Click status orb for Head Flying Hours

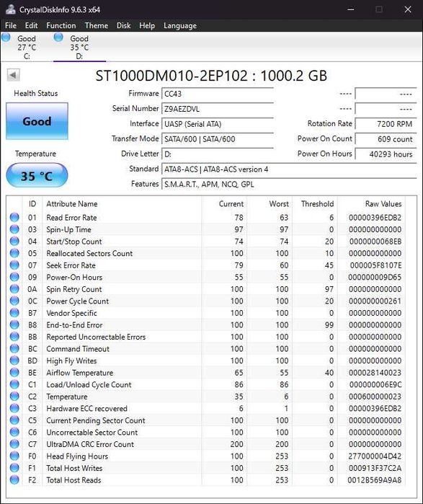coord(14,456)
